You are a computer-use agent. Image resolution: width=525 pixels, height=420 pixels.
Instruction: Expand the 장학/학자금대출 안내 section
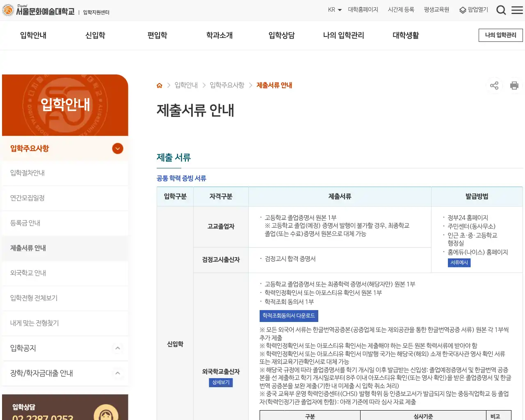118,373
